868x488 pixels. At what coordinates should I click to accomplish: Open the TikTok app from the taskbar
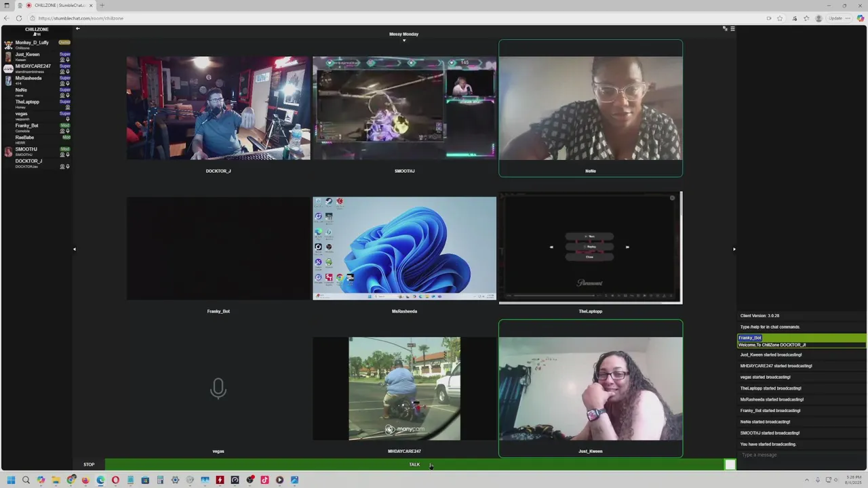click(x=264, y=480)
